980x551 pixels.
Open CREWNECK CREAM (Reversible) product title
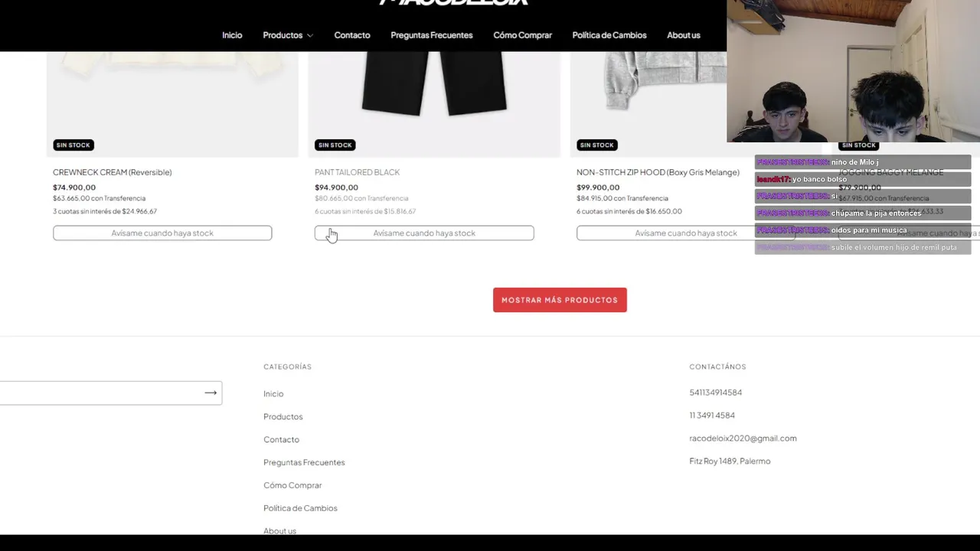113,172
